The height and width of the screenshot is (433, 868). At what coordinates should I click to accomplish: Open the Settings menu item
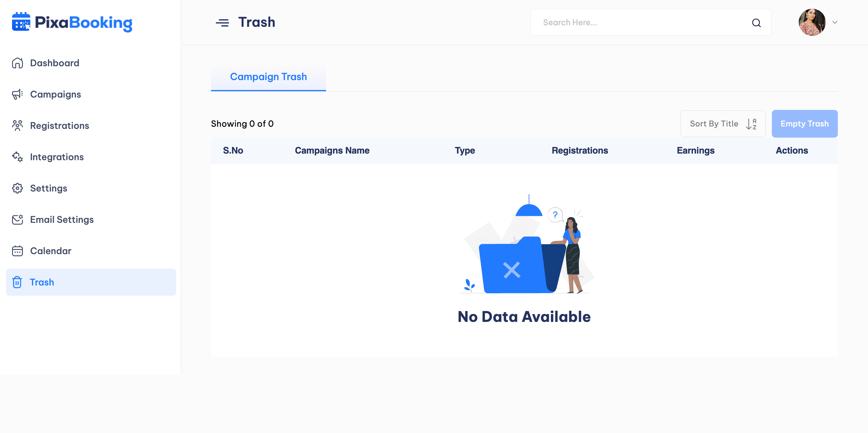point(91,188)
